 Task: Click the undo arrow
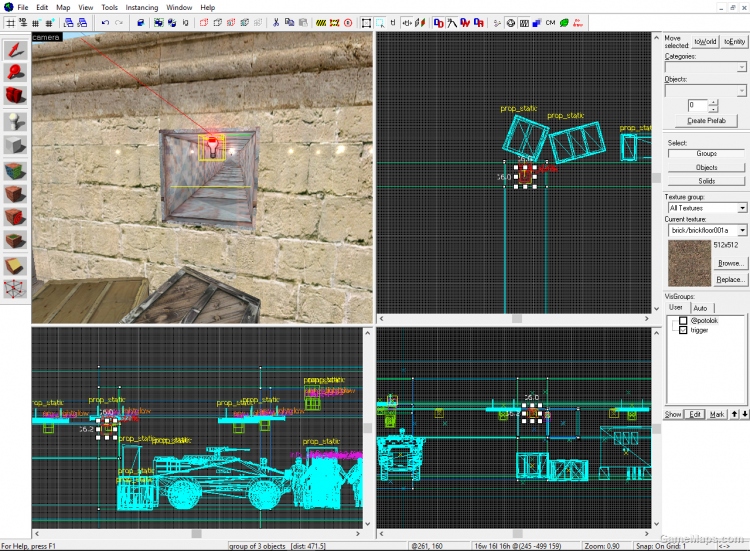(x=105, y=22)
